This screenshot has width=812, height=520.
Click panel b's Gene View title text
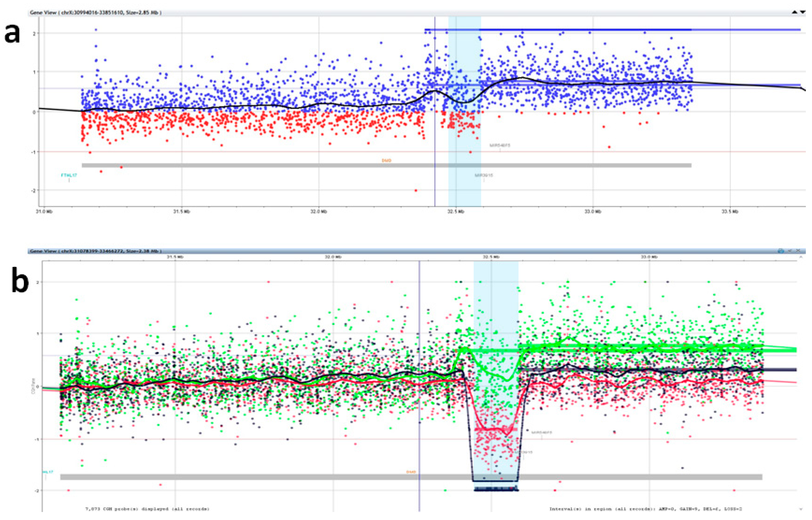pyautogui.click(x=96, y=251)
